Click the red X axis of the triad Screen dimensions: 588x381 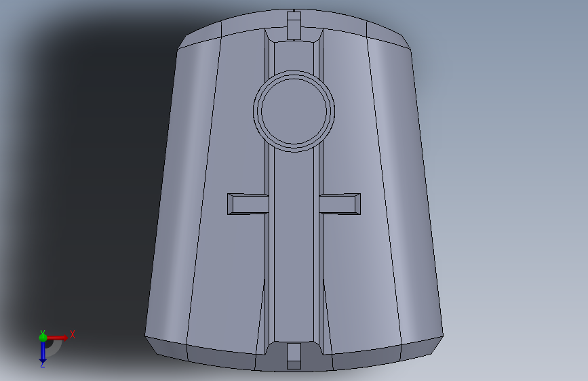(58, 338)
